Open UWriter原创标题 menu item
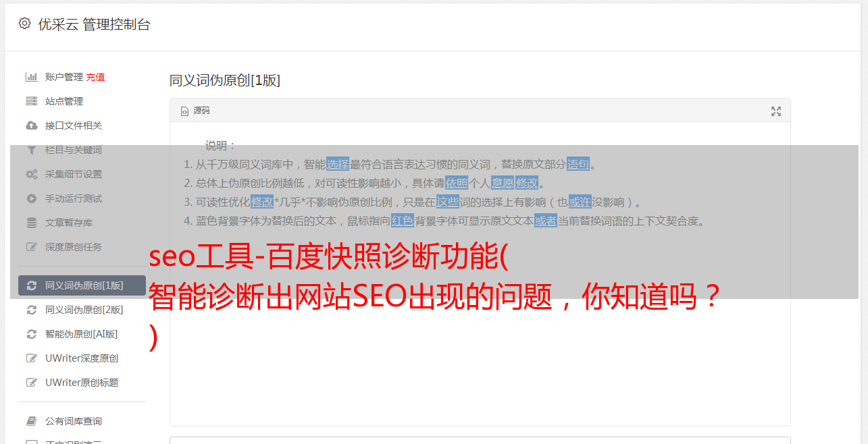Screen dimensions: 868x444 pyautogui.click(x=82, y=383)
